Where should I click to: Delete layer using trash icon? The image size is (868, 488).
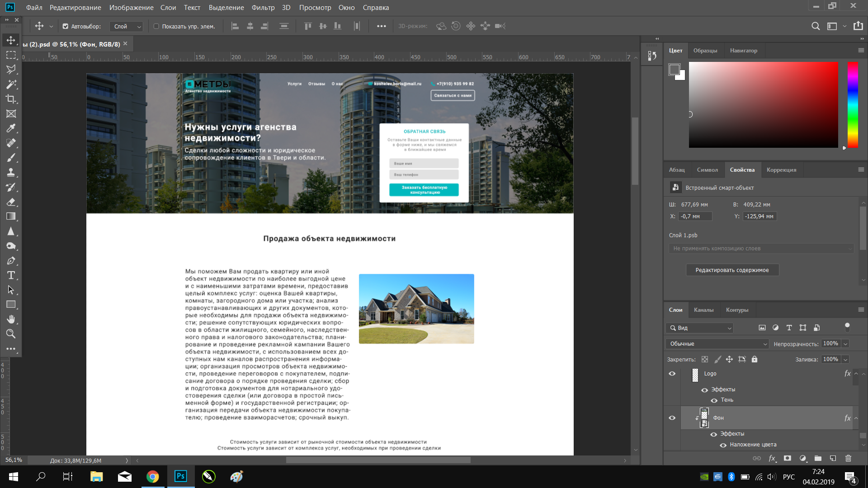[848, 458]
